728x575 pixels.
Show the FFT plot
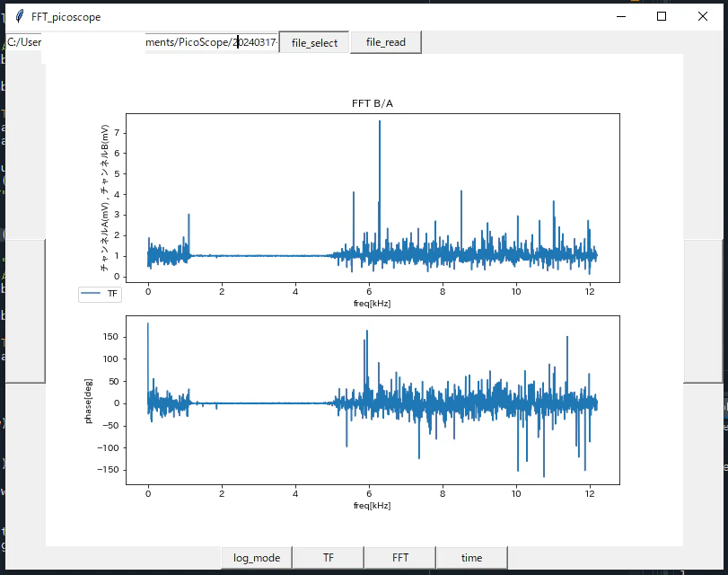[400, 558]
